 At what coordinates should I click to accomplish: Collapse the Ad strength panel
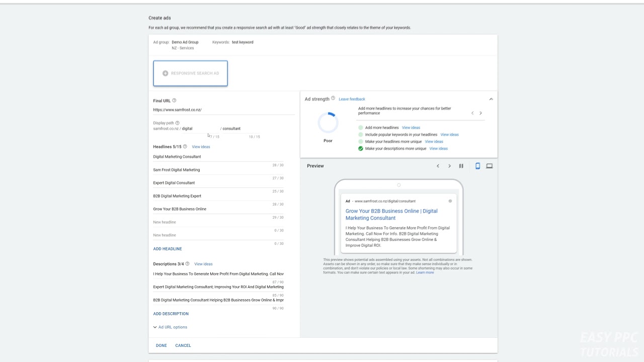[x=491, y=99]
